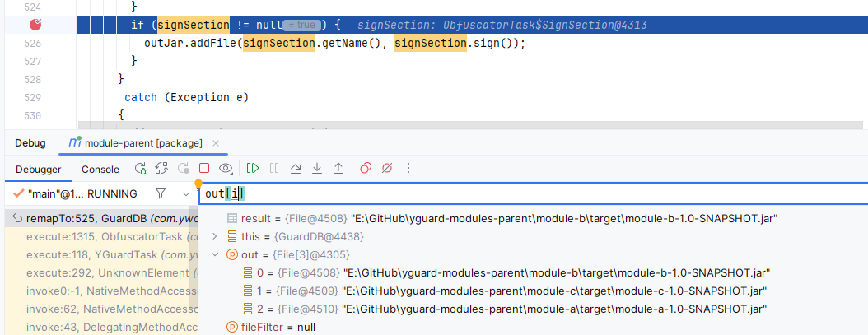Screen dimensions: 868x335
Task: Select frame remapTo:525, GuardDB
Action: 100,218
